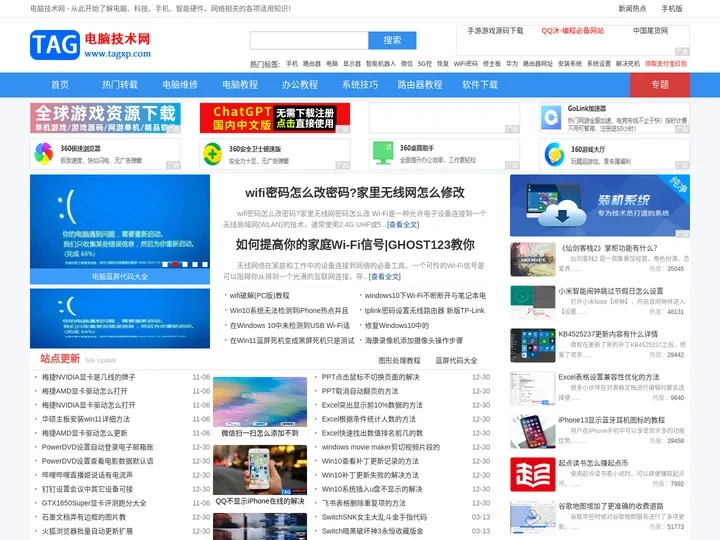Open the QQ不显示iPhone在线 phone image

pyautogui.click(x=260, y=470)
